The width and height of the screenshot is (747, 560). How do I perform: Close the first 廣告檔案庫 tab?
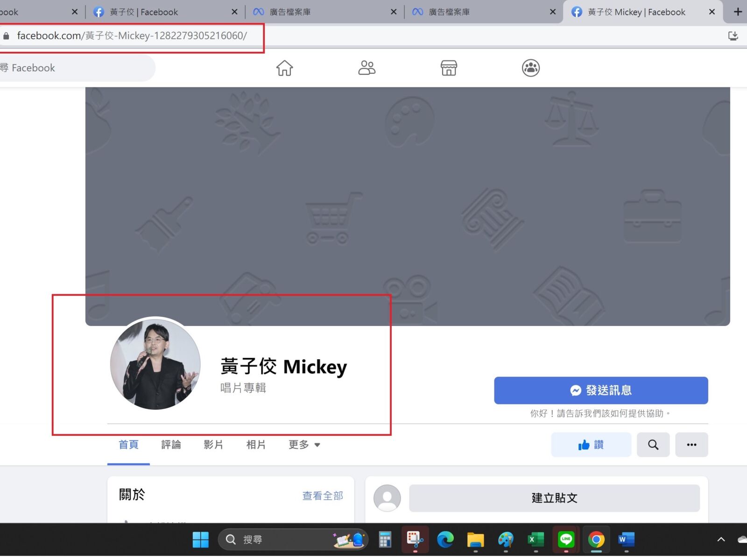click(x=394, y=12)
